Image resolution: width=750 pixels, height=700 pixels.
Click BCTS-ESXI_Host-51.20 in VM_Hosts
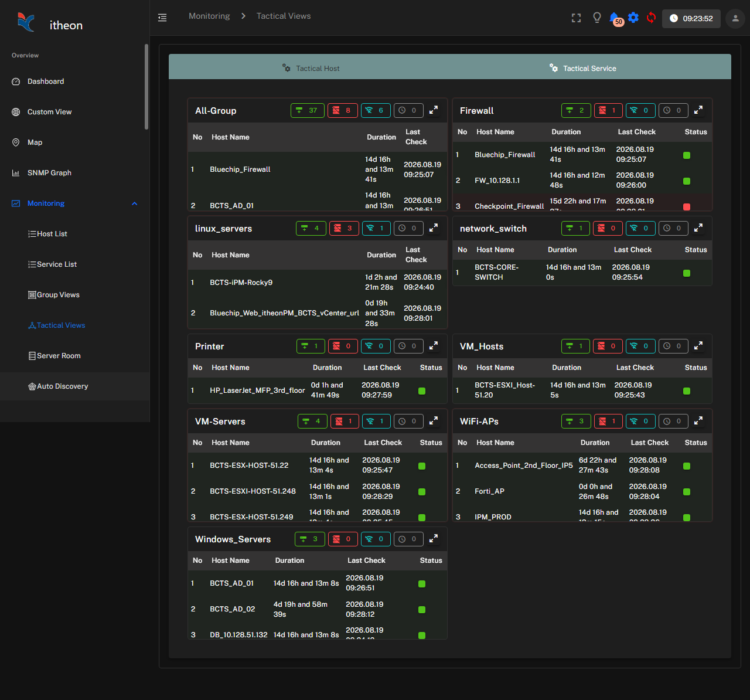[504, 390]
